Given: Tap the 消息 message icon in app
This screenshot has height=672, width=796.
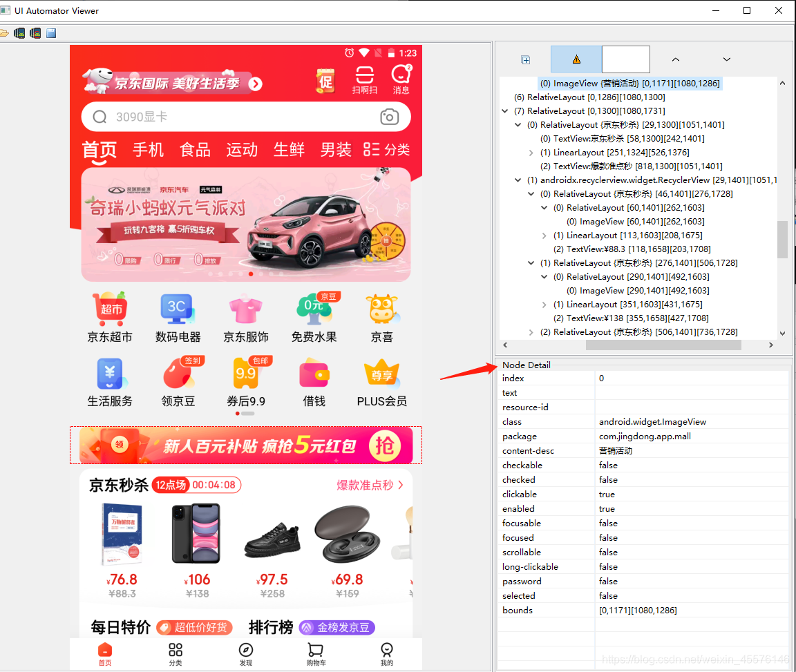Looking at the screenshot, I should click(x=401, y=80).
